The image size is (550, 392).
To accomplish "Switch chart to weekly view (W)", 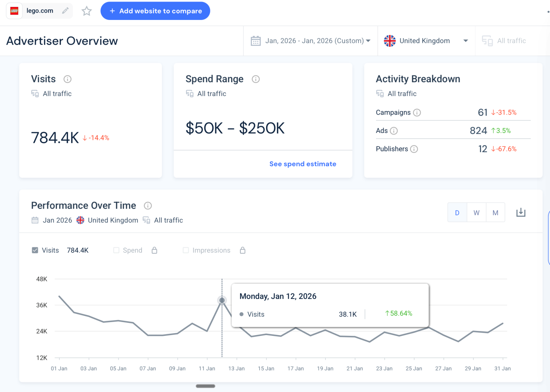I will pos(477,213).
